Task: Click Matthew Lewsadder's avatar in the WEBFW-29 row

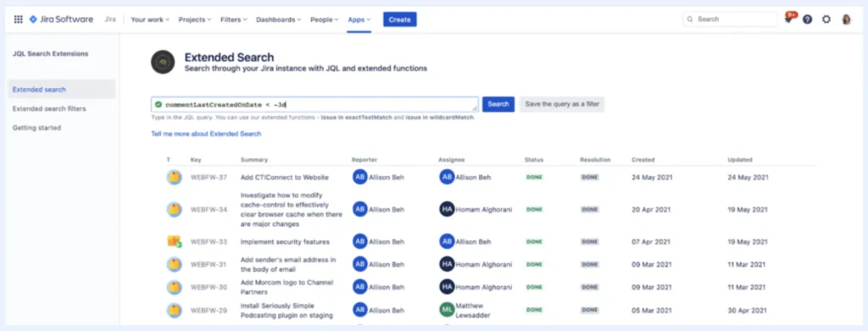Action: pos(447,310)
